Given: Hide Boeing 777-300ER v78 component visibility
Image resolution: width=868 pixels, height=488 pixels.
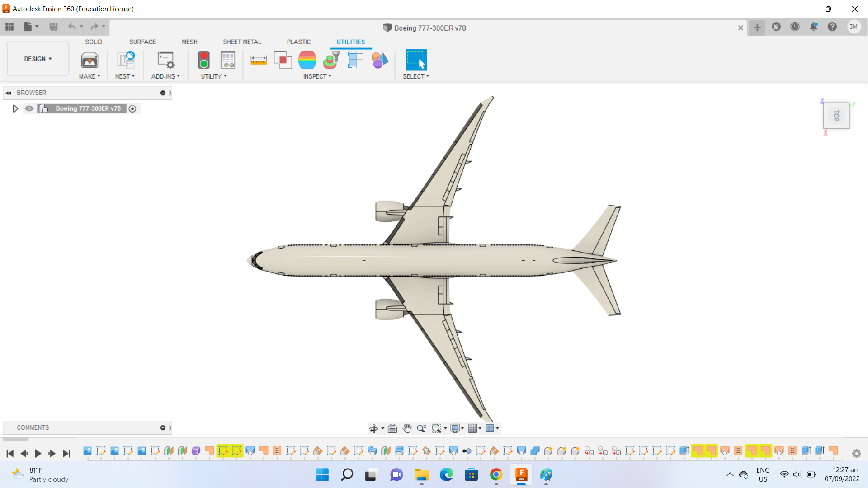Looking at the screenshot, I should (29, 108).
